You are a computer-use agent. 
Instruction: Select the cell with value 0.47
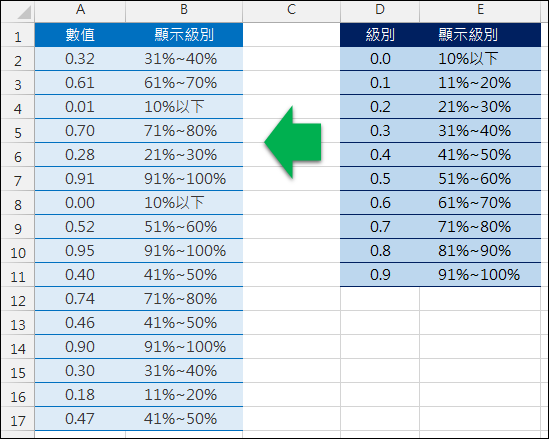click(x=80, y=419)
